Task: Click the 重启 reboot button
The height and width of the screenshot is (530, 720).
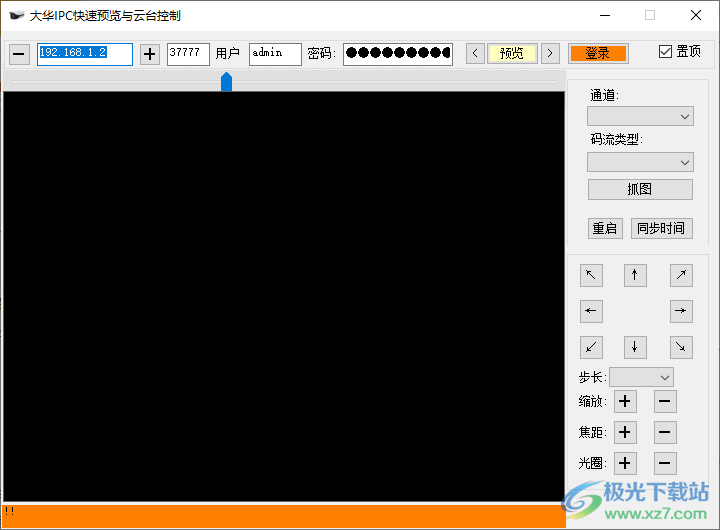Action: click(605, 228)
